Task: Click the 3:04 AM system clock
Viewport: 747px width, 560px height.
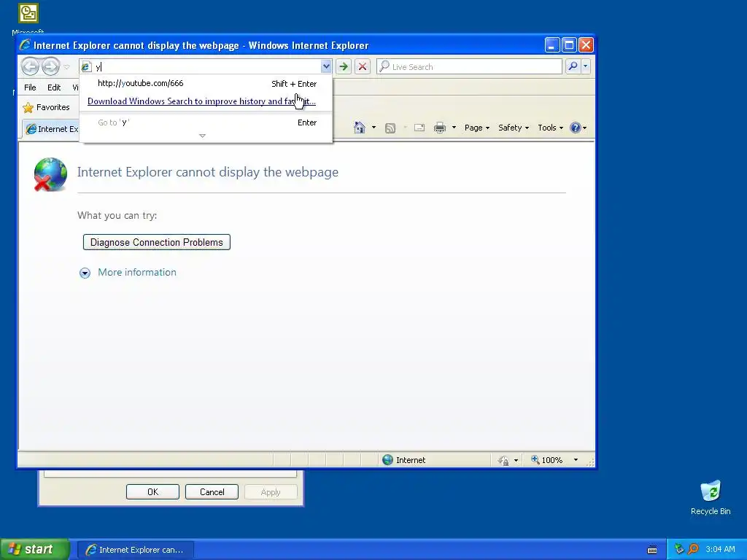Action: (x=720, y=549)
